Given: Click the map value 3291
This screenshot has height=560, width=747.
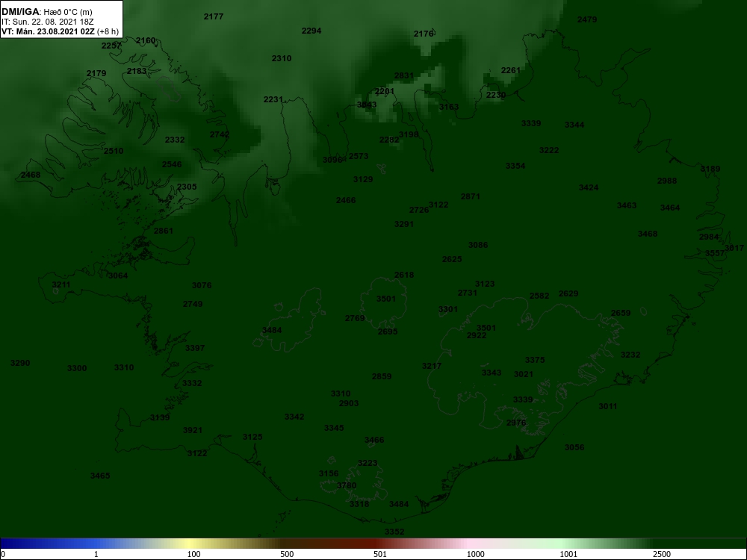Looking at the screenshot, I should [404, 224].
